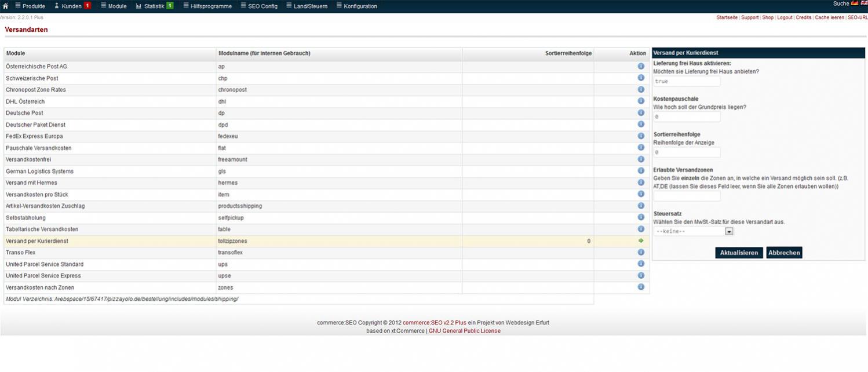Click info icon for FedEx Express Europa

point(641,136)
